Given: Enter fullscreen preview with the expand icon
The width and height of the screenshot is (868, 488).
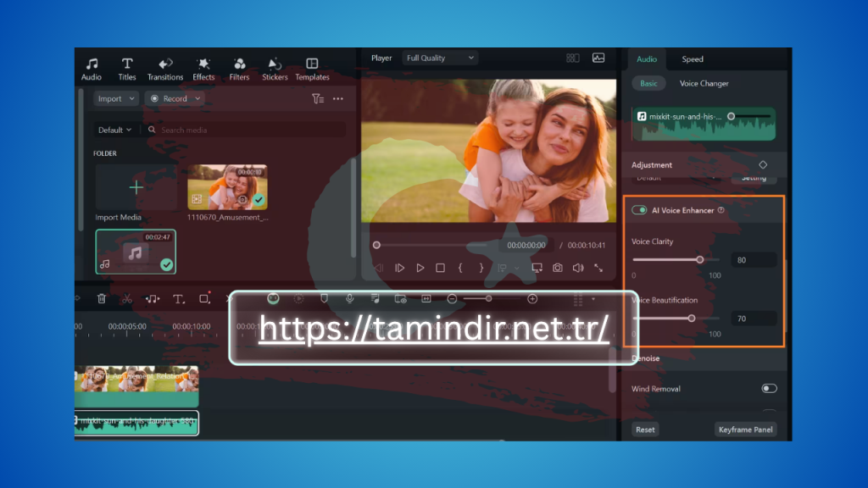Looking at the screenshot, I should [598, 268].
